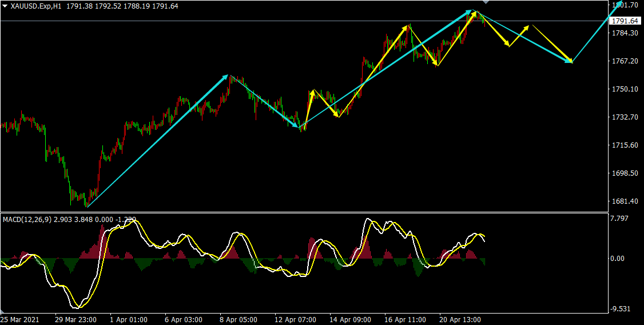This screenshot has height=325, width=644.
Task: Click the dropdown triangle beside XAUUSD.Exp,H1
Action: point(5,6)
